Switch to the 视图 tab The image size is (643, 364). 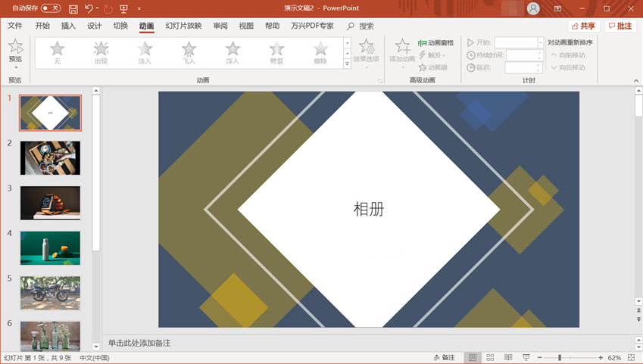pos(246,26)
